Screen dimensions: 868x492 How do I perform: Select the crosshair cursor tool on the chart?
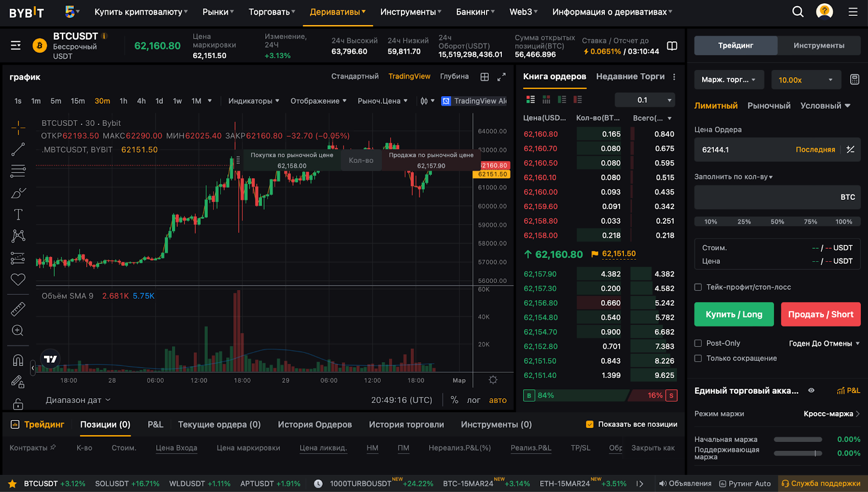coord(18,127)
